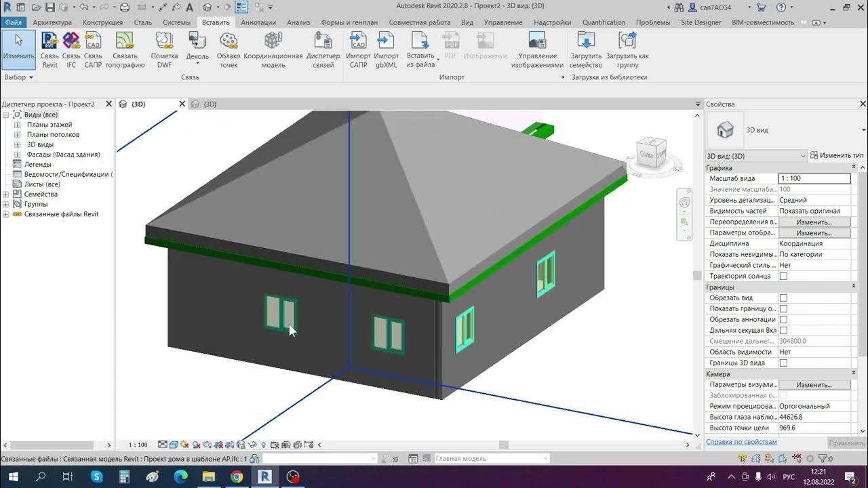Select the Пометка DWF markup tool
868x488 pixels.
tap(164, 50)
